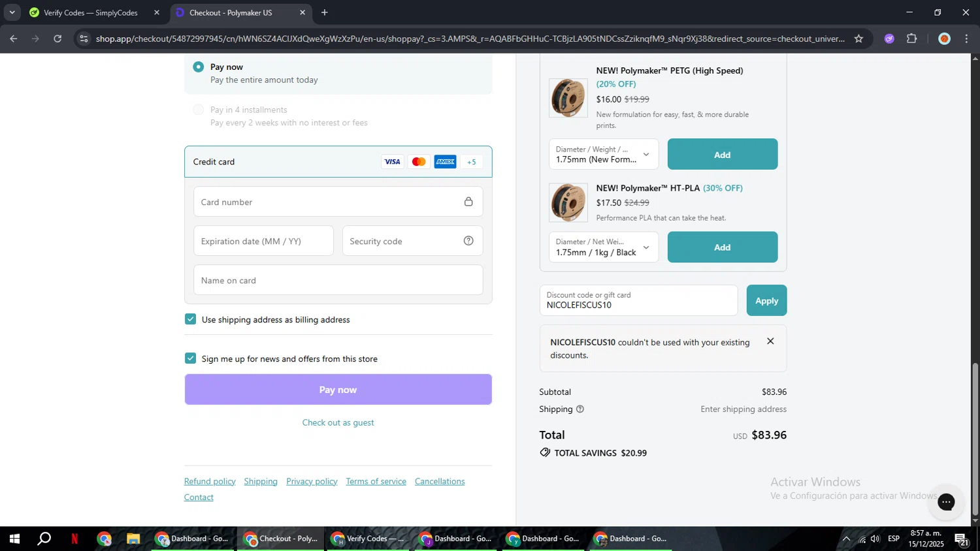Close the Checkout - Polymaker US tab
This screenshot has width=980, height=551.
pos(302,12)
